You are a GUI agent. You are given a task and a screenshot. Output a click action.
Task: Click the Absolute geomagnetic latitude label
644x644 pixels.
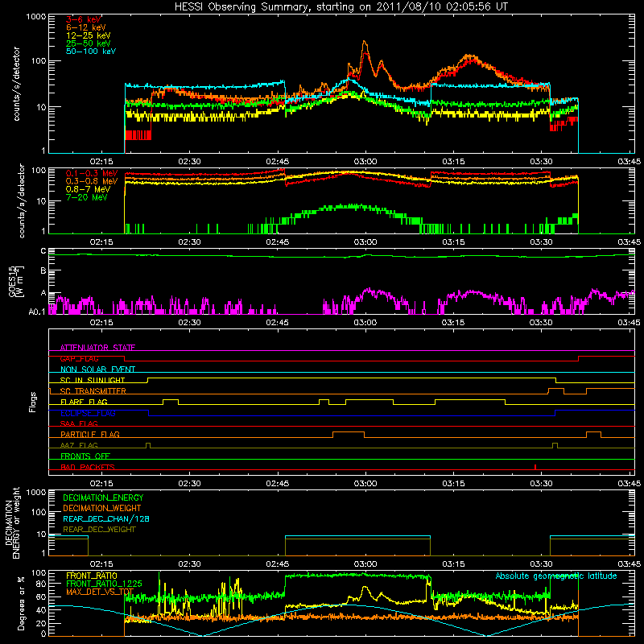pyautogui.click(x=556, y=576)
